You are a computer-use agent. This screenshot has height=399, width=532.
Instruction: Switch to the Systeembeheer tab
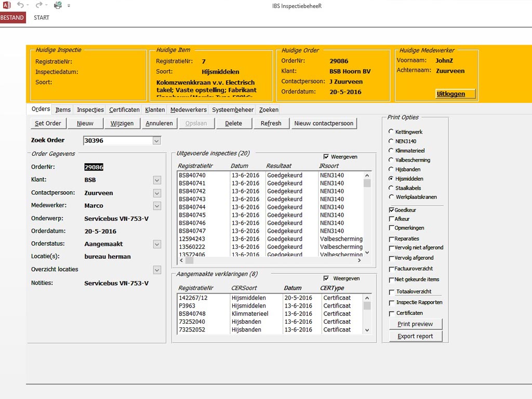(233, 110)
